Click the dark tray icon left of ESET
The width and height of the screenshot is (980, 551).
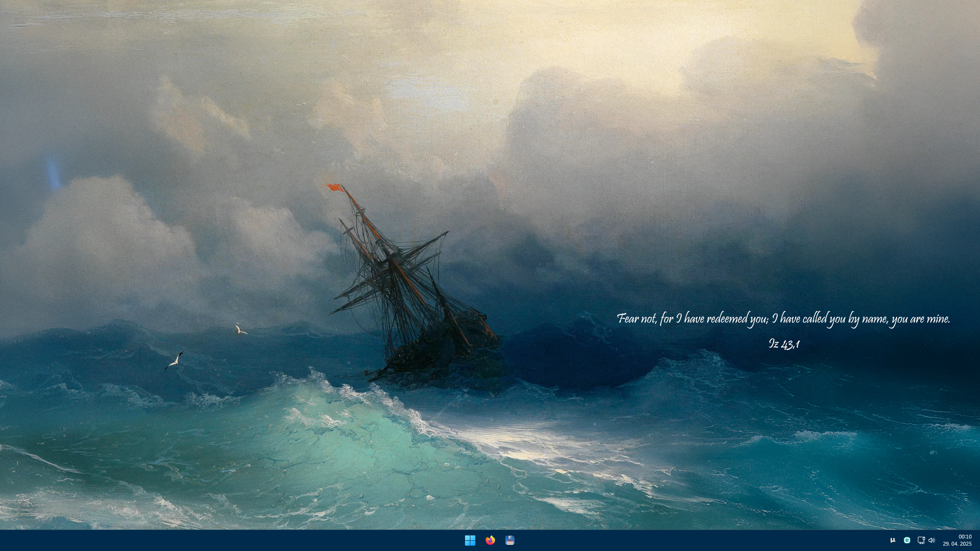coord(893,540)
